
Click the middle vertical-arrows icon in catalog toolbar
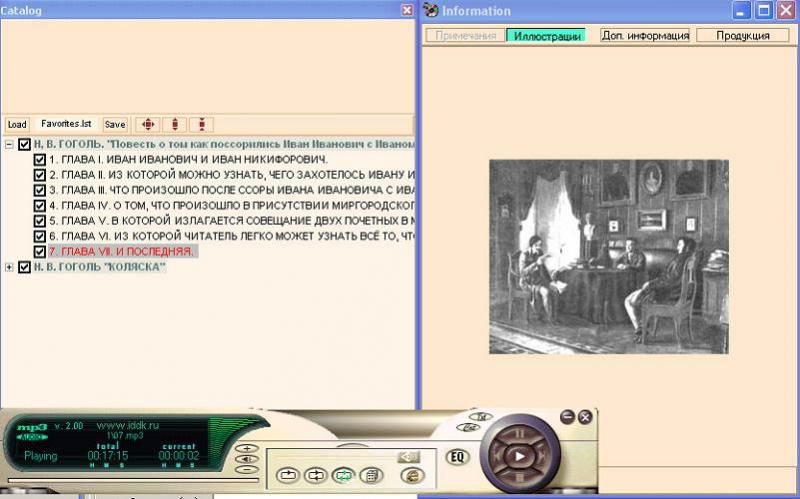175,124
